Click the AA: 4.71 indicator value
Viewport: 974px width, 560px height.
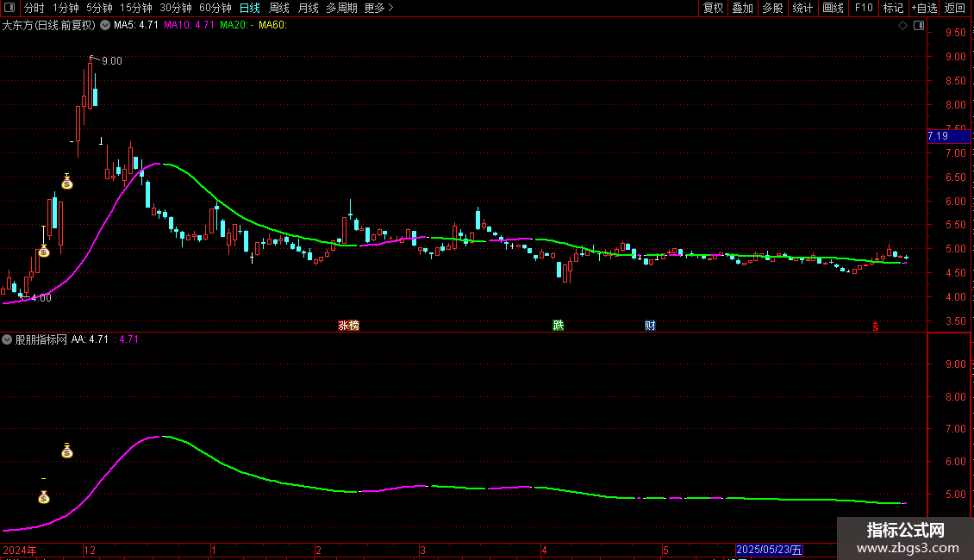tap(90, 339)
